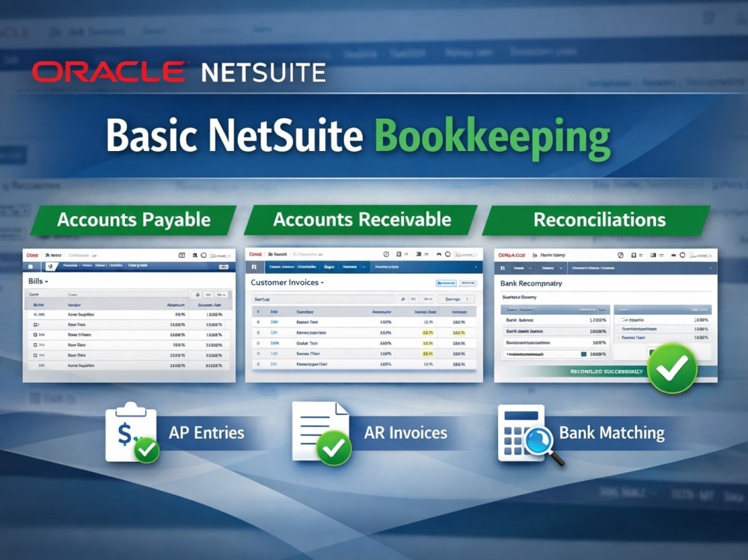Click the Bank Matching calculator magnifier icon
Viewport: 748px width, 560px height.
pos(530,435)
